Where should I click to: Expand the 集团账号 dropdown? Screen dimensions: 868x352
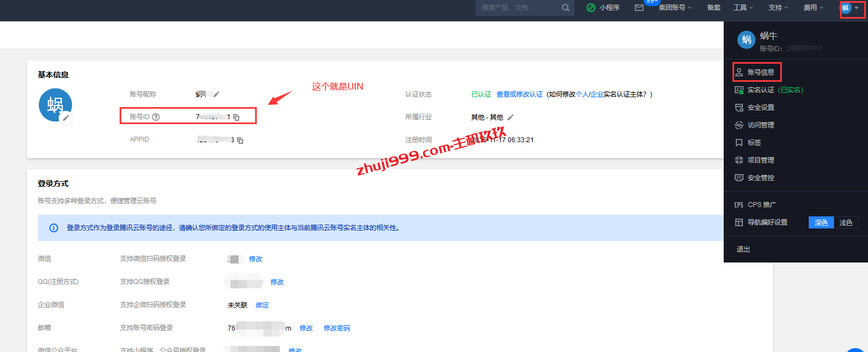(x=675, y=8)
